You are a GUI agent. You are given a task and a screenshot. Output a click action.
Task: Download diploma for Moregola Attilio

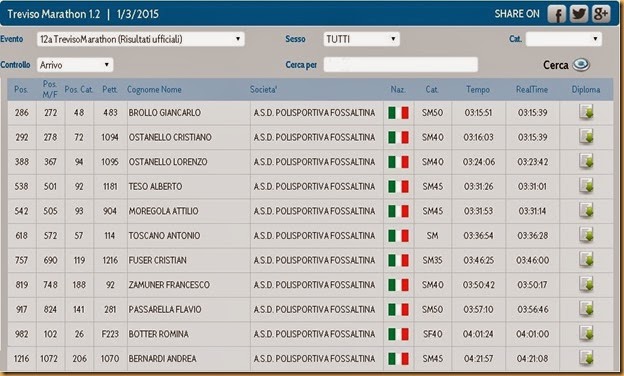click(x=586, y=211)
